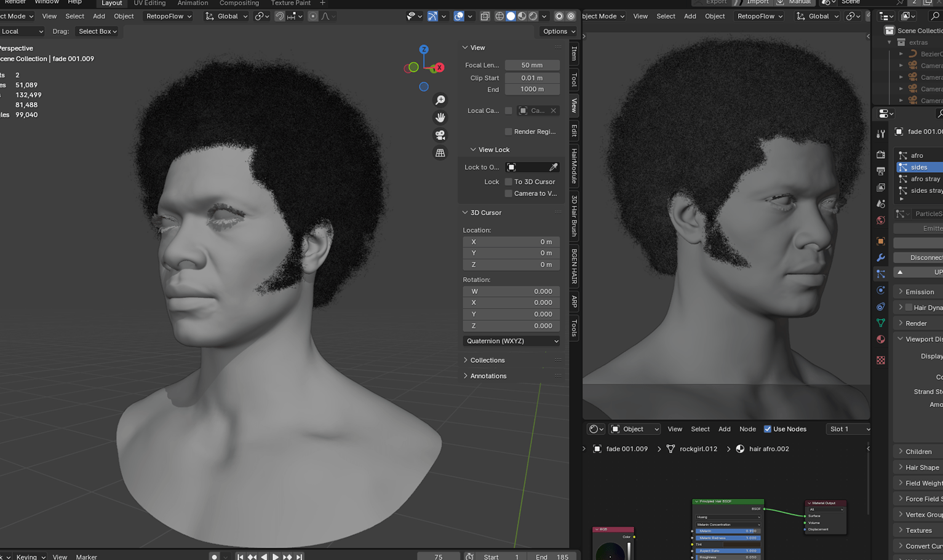Click the eyedropper in Lock to Object field
The width and height of the screenshot is (943, 560).
pyautogui.click(x=553, y=167)
